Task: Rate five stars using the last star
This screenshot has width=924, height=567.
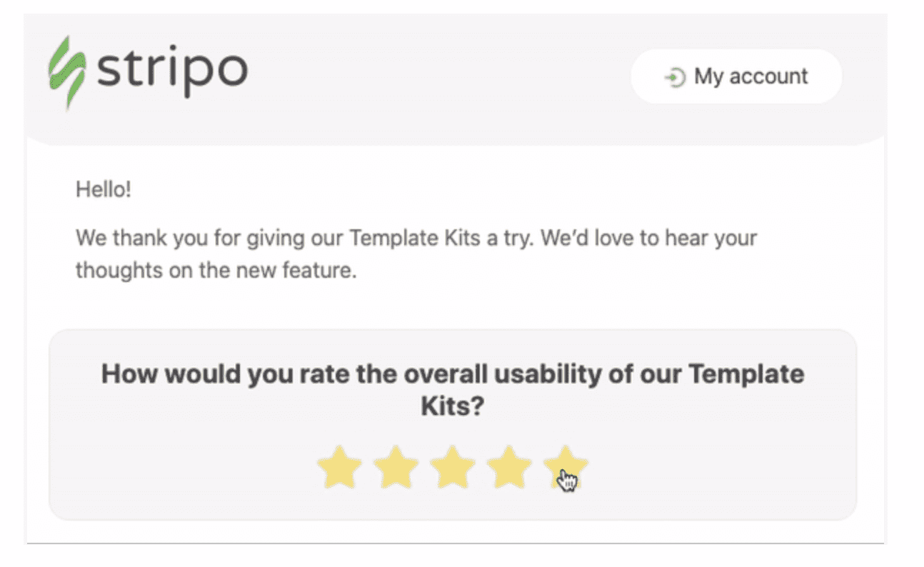Action: pos(566,466)
